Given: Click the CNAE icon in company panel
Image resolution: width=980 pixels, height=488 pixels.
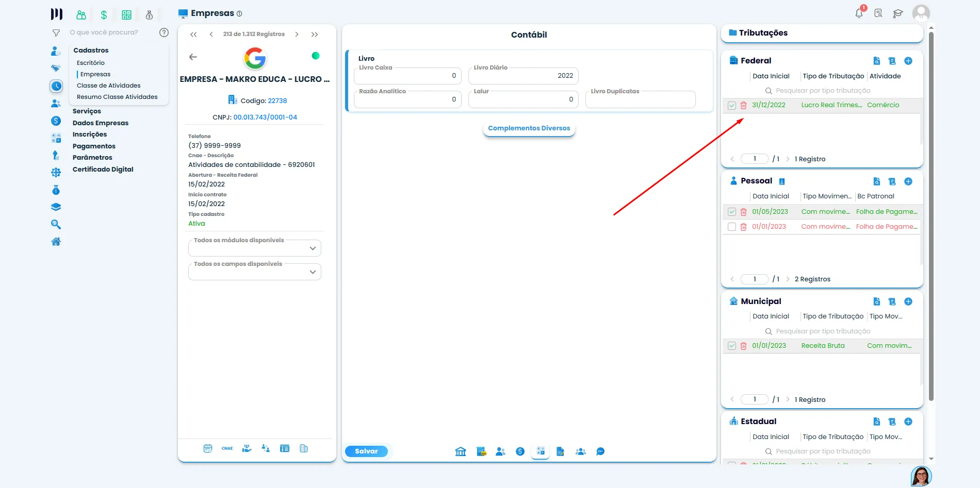Looking at the screenshot, I should 227,448.
